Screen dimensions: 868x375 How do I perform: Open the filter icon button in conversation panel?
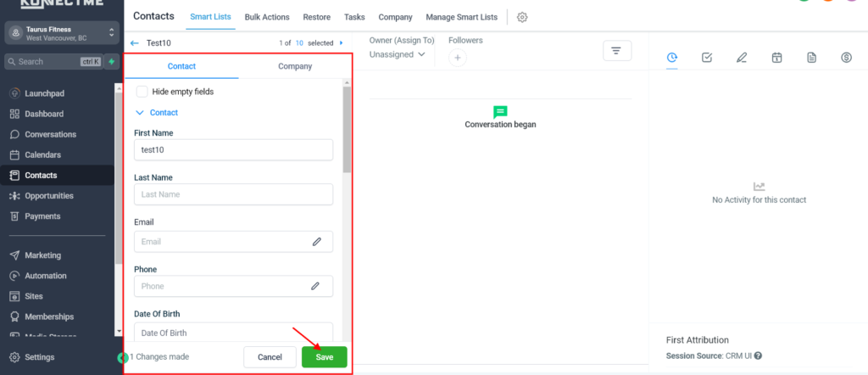point(616,52)
